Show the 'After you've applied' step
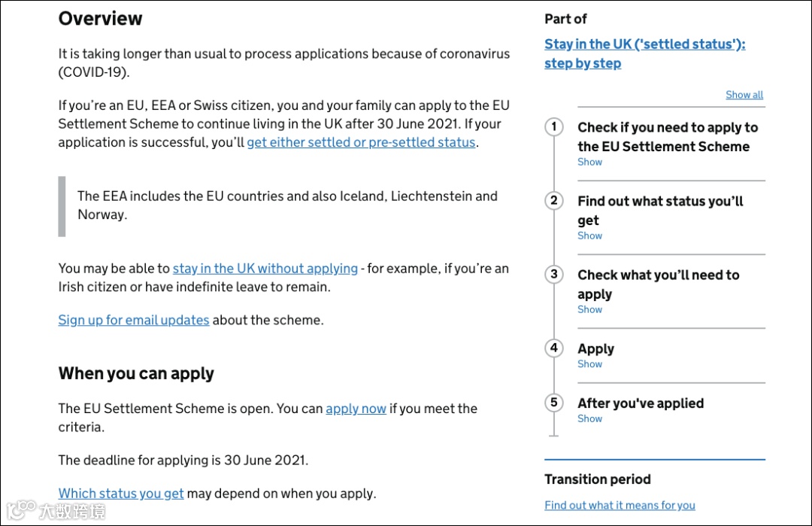The width and height of the screenshot is (812, 526). click(589, 419)
